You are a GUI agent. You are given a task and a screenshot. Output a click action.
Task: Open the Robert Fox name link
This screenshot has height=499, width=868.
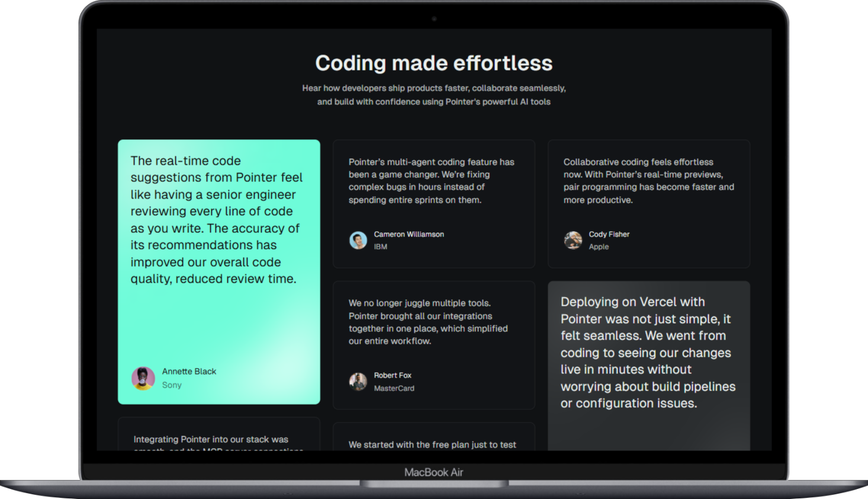[x=392, y=375]
